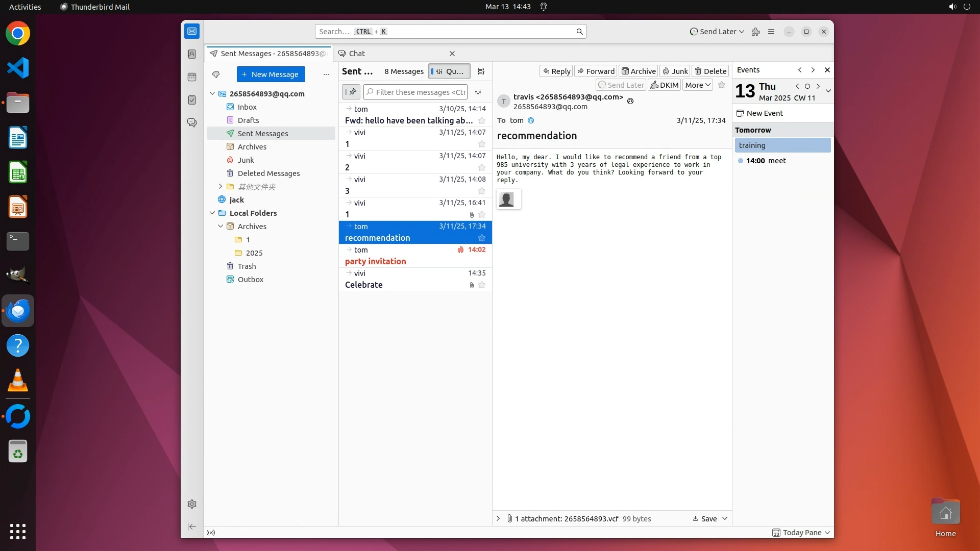Click the New Message button
980x551 pixels.
tap(271, 74)
